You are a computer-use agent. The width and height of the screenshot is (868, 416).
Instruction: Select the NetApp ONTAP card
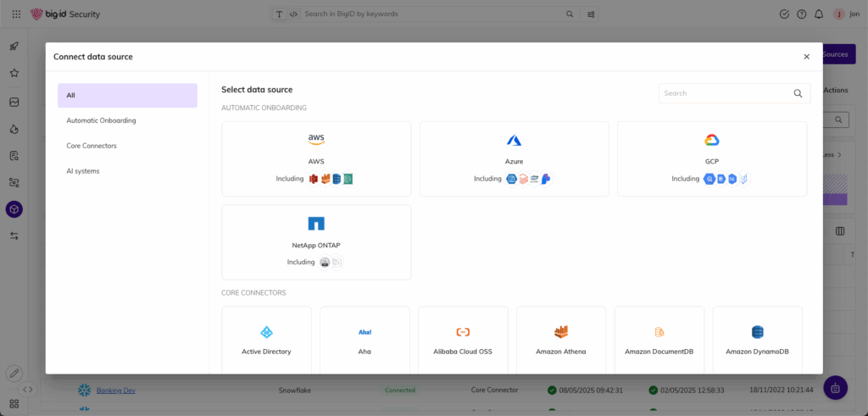coord(316,241)
